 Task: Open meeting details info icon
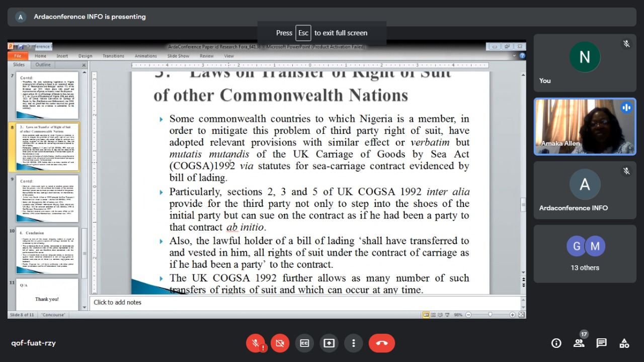556,343
